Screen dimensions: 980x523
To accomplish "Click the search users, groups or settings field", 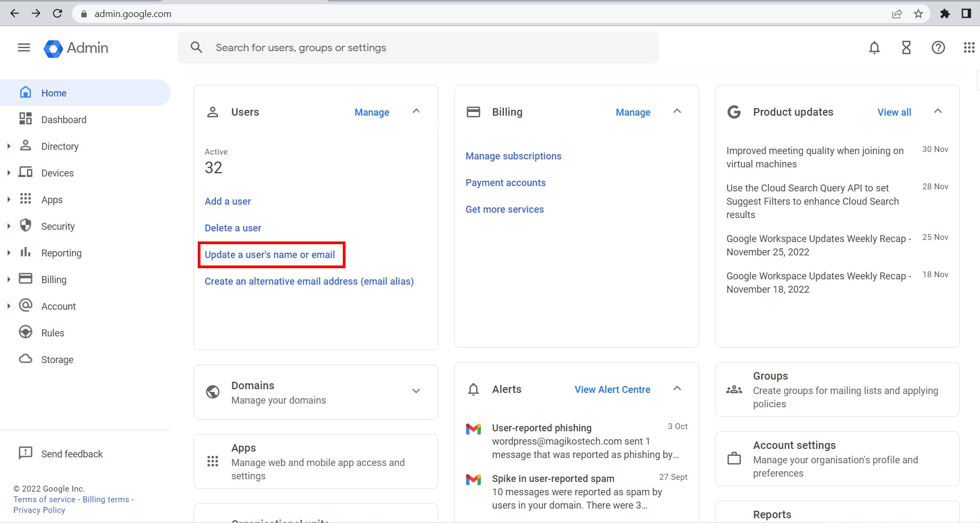I will click(x=418, y=47).
